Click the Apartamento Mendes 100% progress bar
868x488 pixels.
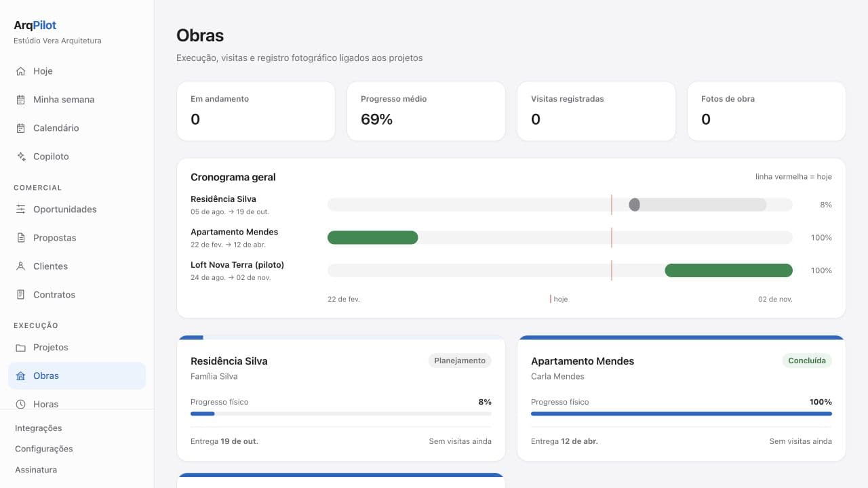682,413
